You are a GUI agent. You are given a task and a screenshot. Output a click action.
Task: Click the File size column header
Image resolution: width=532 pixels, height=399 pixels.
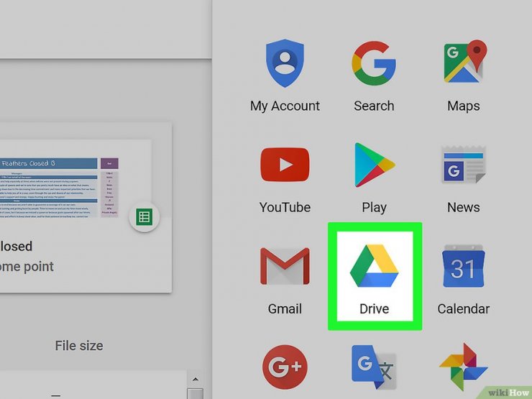[x=79, y=345]
